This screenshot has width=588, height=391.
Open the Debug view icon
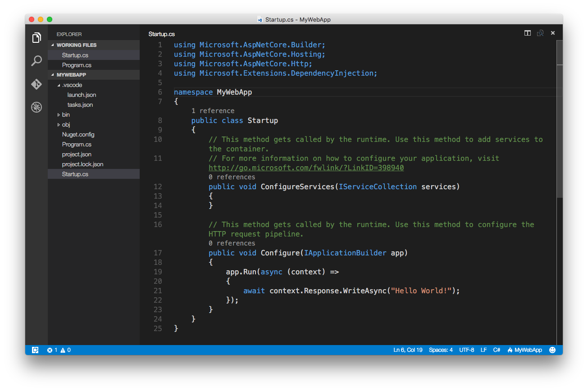[x=36, y=107]
